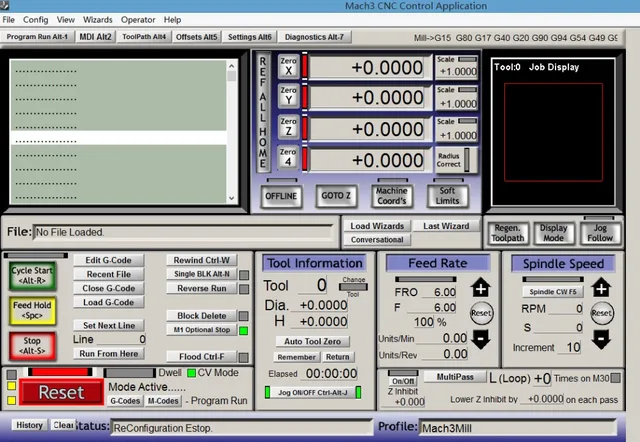
Task: Click the Feed Rate minus arrow
Action: click(x=481, y=340)
